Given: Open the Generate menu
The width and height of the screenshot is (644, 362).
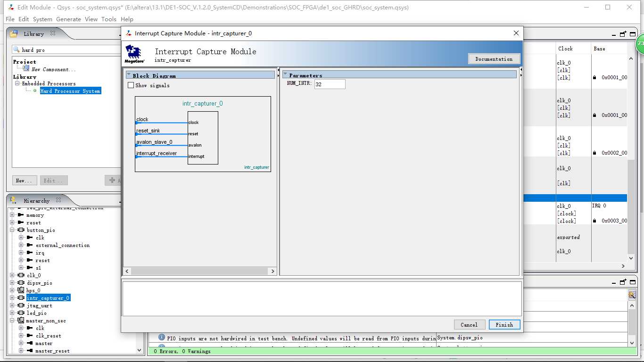Looking at the screenshot, I should tap(68, 19).
